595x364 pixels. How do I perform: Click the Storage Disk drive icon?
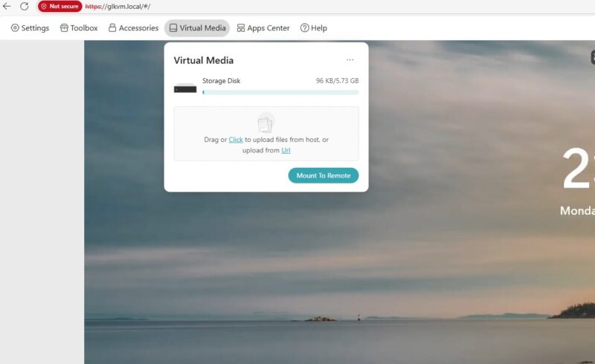pyautogui.click(x=185, y=88)
